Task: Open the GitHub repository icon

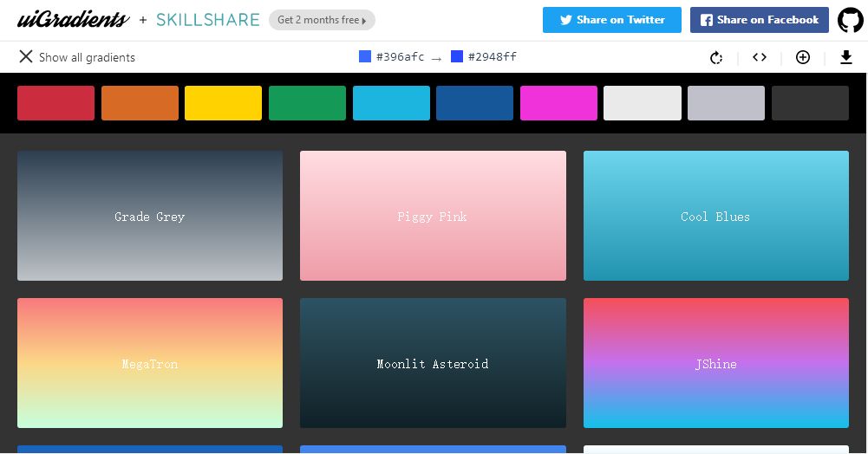Action: [x=850, y=20]
